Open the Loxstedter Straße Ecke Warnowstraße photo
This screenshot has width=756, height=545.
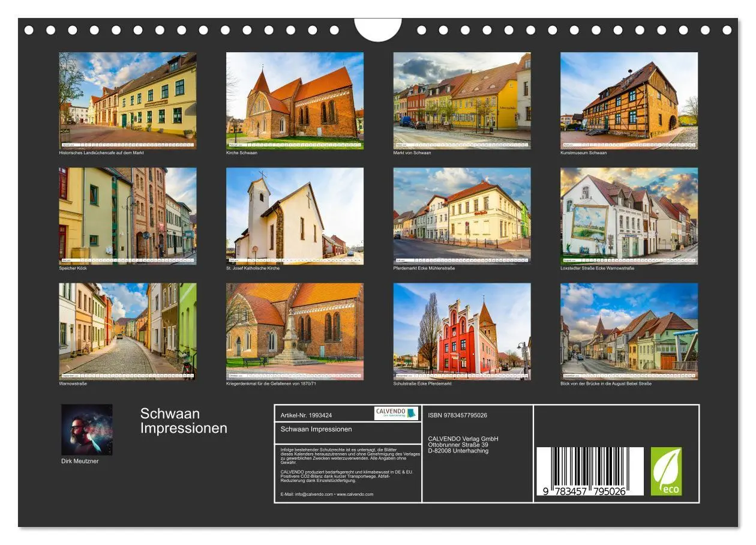[x=629, y=216]
